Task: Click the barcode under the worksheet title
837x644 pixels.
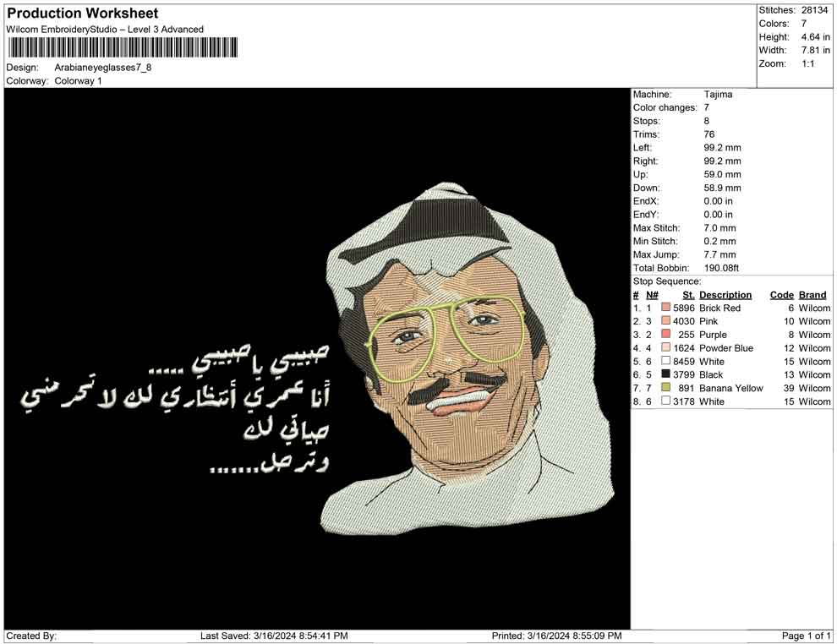Action: click(123, 47)
